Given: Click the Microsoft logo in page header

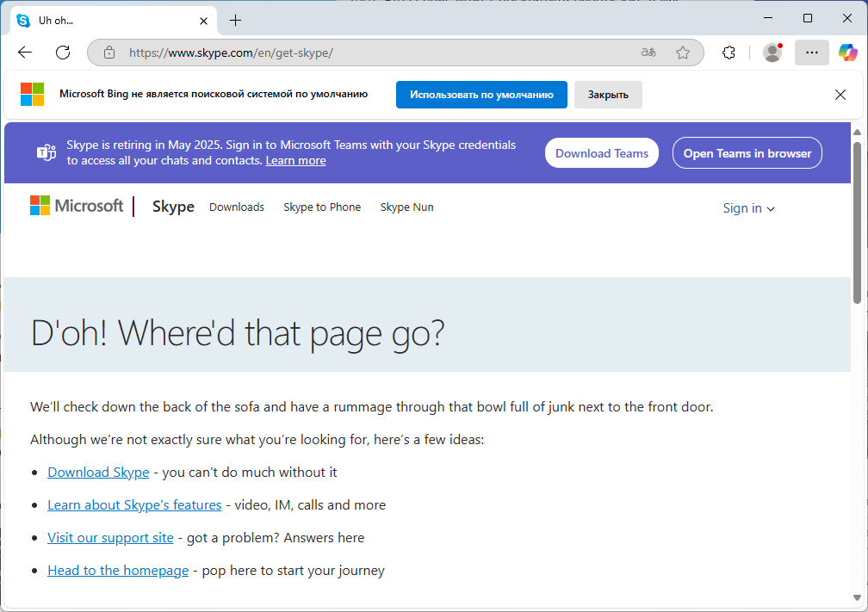Looking at the screenshot, I should pos(77,206).
